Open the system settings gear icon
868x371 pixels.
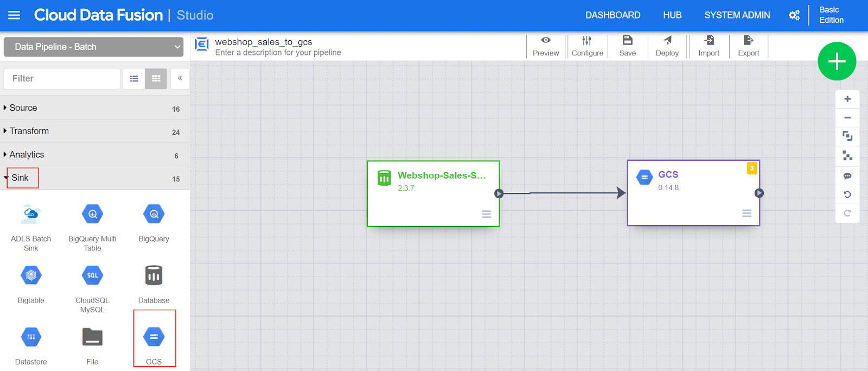pyautogui.click(x=794, y=15)
